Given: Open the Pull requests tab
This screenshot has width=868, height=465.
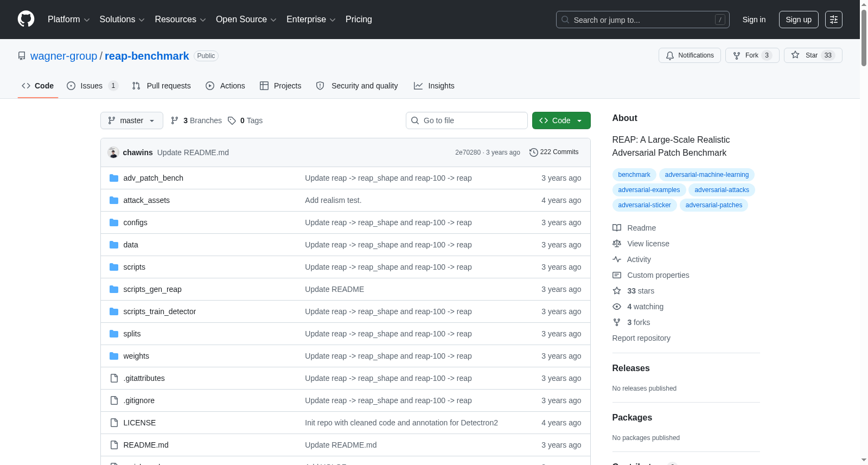Looking at the screenshot, I should point(162,86).
